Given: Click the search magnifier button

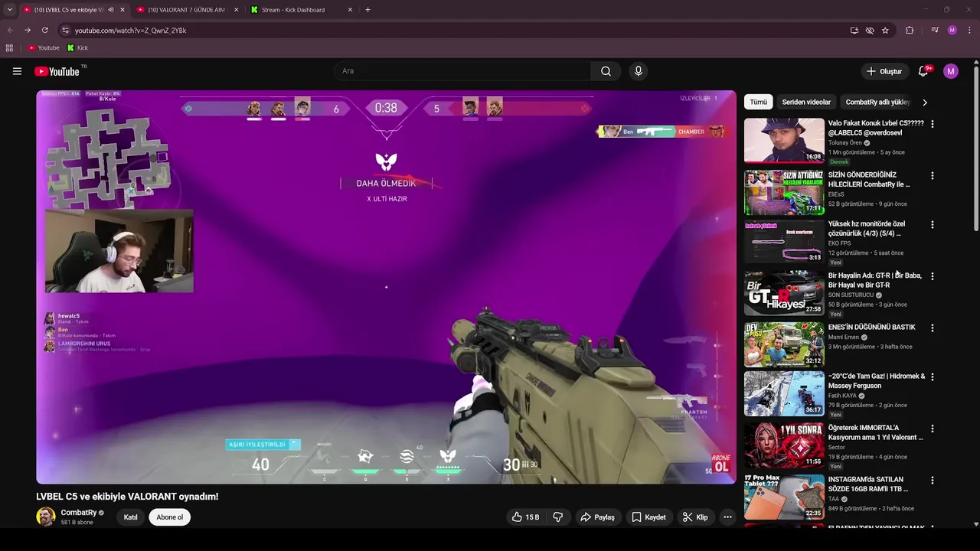Looking at the screenshot, I should (x=606, y=71).
